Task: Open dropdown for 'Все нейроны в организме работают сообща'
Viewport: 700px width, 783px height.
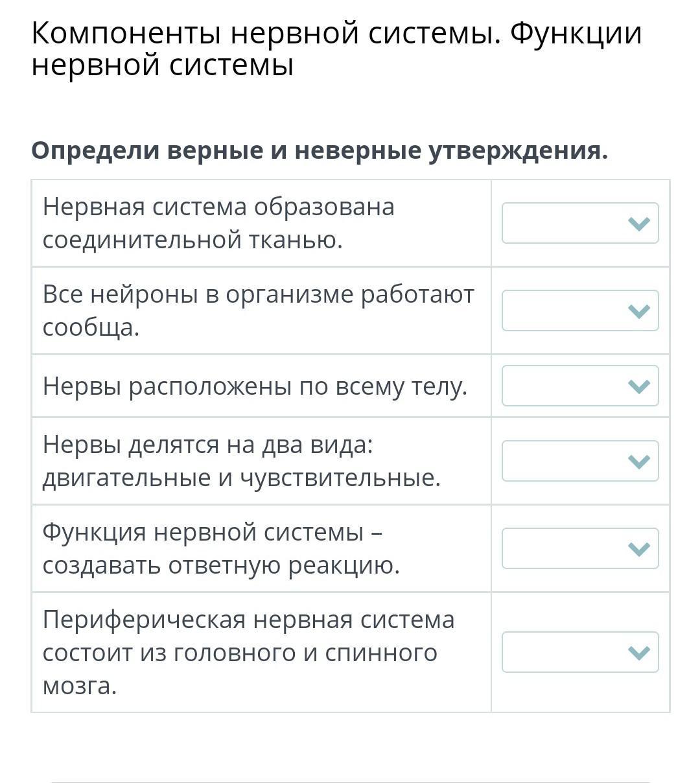Action: [x=580, y=310]
